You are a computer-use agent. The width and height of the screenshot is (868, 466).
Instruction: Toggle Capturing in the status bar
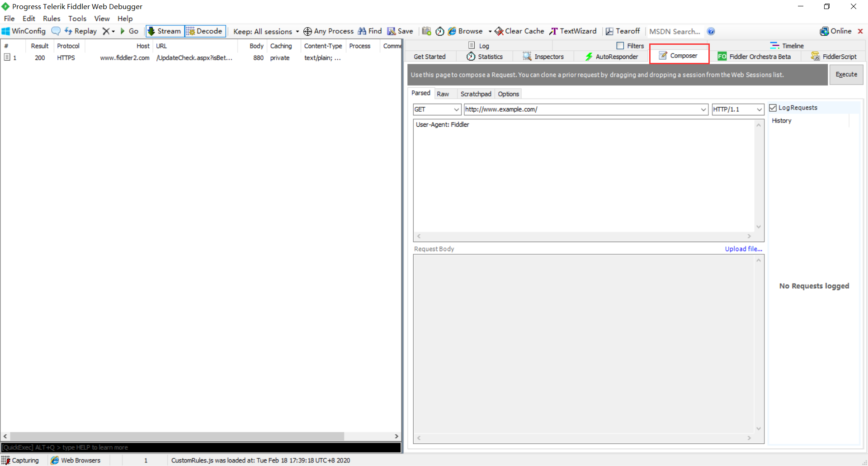20,460
